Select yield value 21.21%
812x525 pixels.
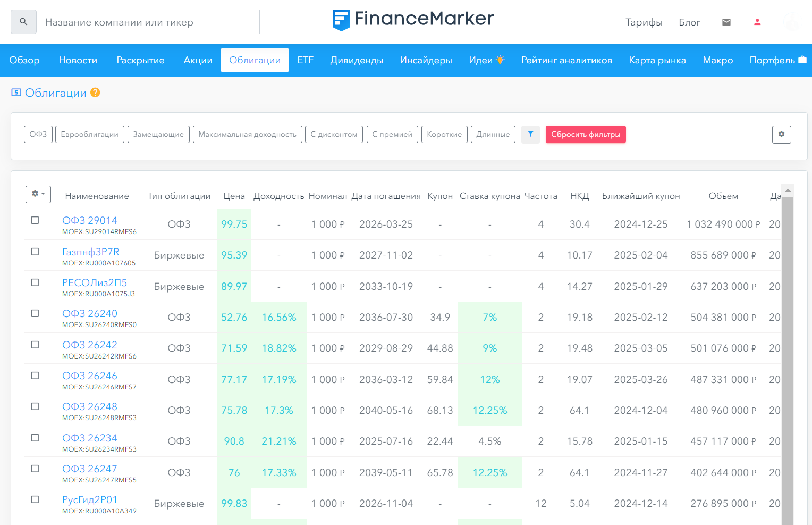[278, 441]
